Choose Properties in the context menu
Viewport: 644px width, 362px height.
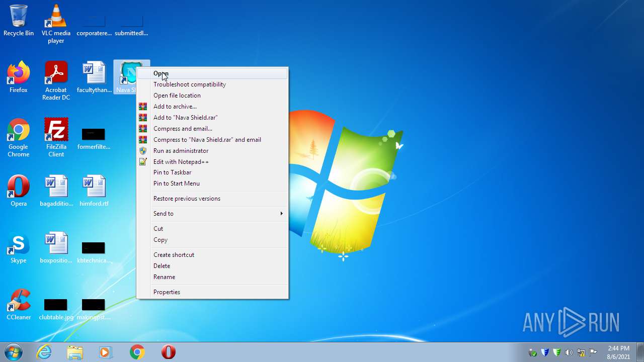212,292
